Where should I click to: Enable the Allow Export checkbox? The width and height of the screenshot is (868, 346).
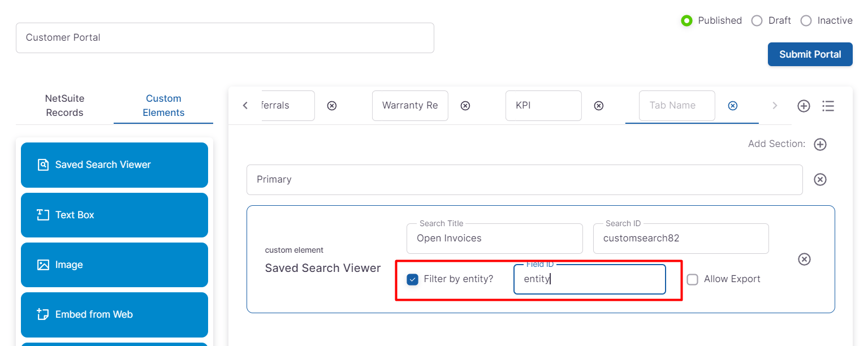click(693, 279)
